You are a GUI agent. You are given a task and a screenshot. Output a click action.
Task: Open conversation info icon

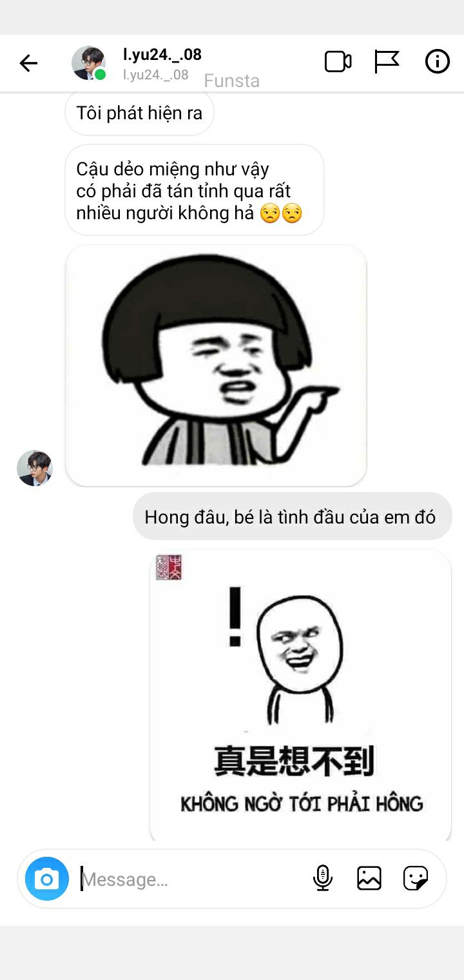437,62
